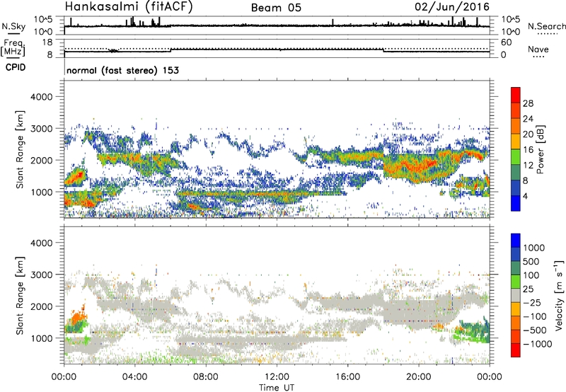Screen dimensions: 566x392
Task: Click the 'N.Sky' legend label
Action: pos(13,26)
